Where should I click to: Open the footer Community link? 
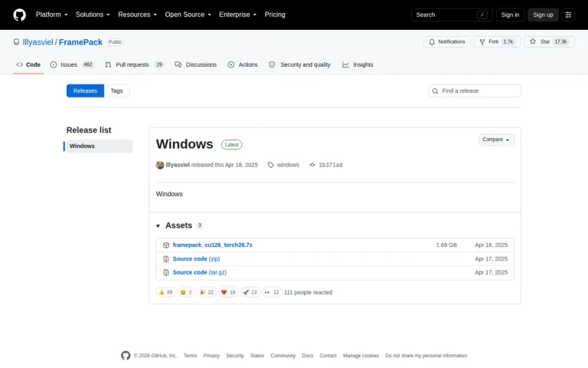click(x=283, y=356)
